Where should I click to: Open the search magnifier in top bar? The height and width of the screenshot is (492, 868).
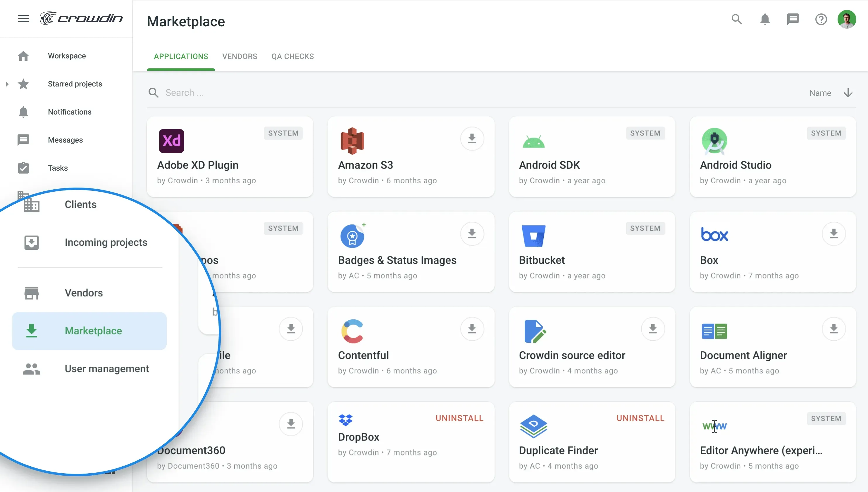click(x=736, y=19)
